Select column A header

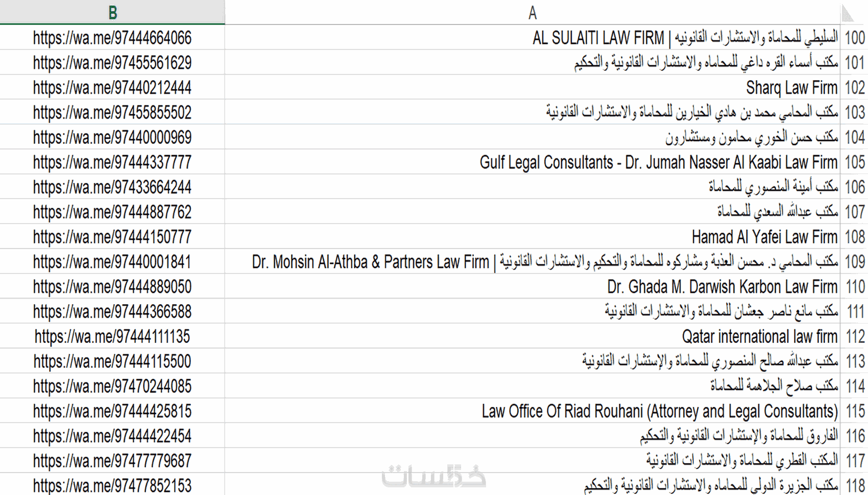[533, 12]
